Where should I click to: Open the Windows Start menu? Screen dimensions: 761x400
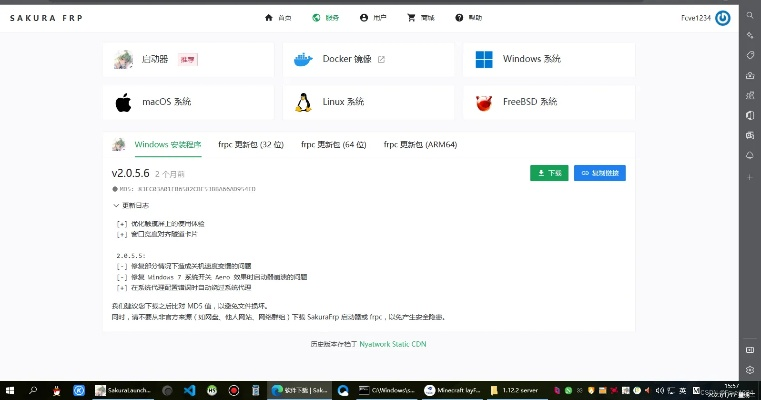coord(10,390)
